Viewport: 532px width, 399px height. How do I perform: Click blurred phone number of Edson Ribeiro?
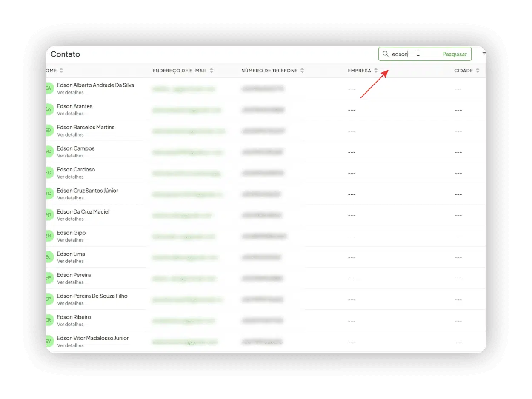click(262, 320)
